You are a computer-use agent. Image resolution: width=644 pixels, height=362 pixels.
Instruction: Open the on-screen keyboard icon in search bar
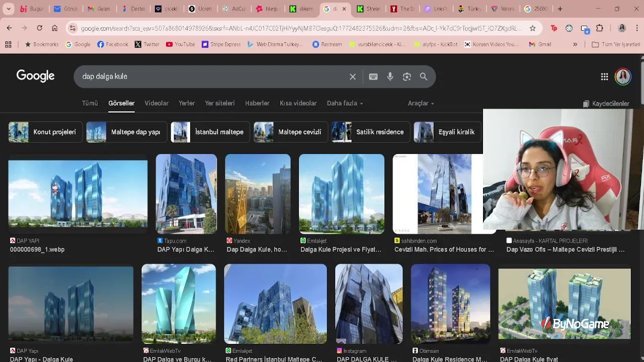coord(373,76)
